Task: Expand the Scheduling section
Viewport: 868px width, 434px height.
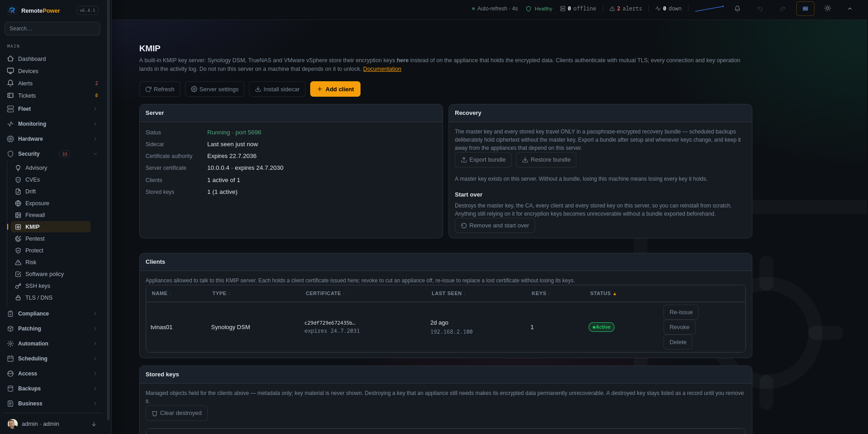Action: coord(52,359)
